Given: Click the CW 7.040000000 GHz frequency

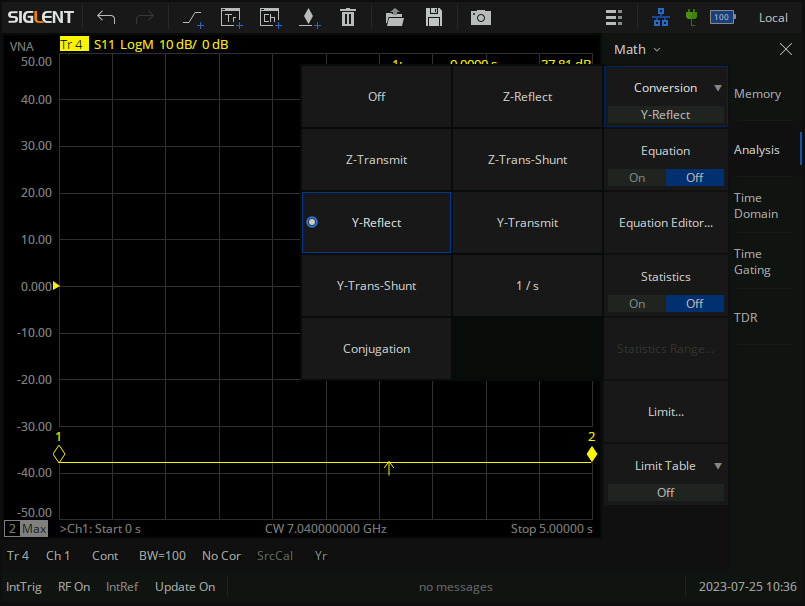Looking at the screenshot, I should point(325,528).
